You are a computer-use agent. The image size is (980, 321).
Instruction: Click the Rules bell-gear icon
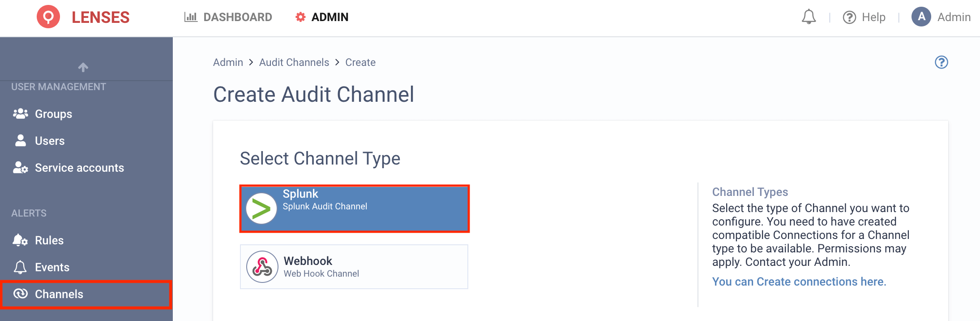(20, 240)
